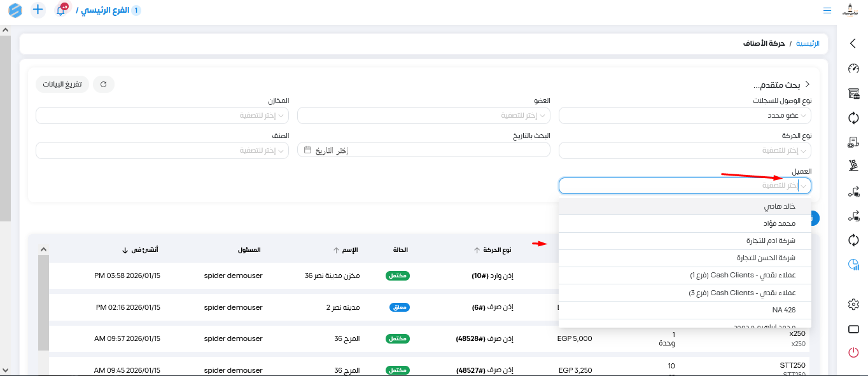Image resolution: width=868 pixels, height=376 pixels.
Task: Select خالد هادي from the client list
Action: [x=685, y=207]
